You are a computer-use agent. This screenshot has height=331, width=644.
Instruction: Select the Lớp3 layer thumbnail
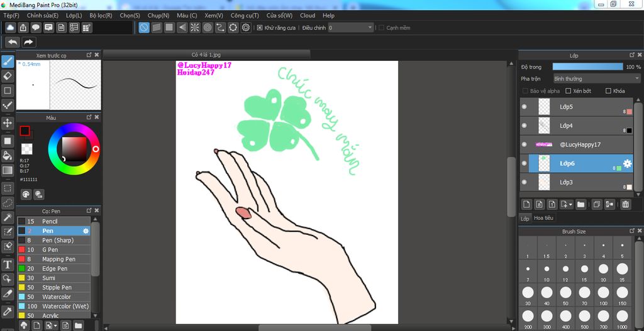click(x=544, y=182)
